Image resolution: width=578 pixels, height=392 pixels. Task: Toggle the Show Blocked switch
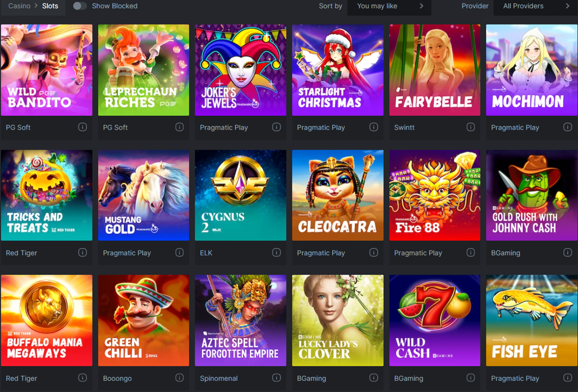[x=80, y=6]
